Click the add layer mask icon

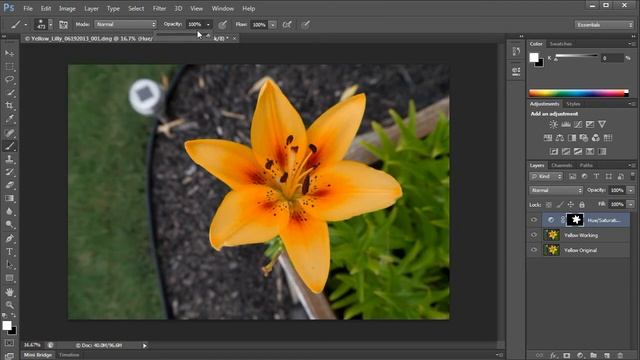click(567, 356)
